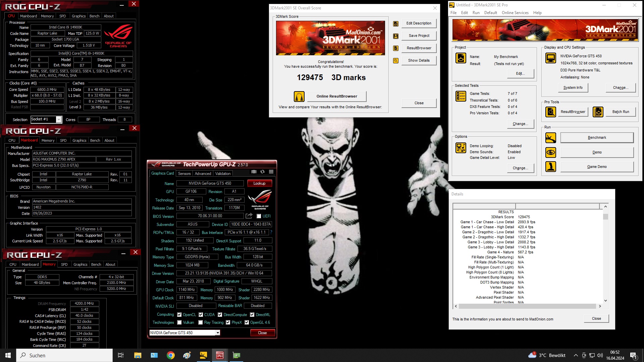The width and height of the screenshot is (644, 362).
Task: Open the Windows Start menu
Action: click(8, 355)
